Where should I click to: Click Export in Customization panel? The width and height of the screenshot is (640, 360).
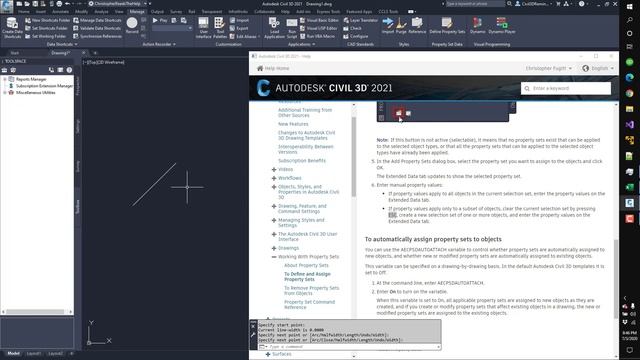(x=239, y=28)
